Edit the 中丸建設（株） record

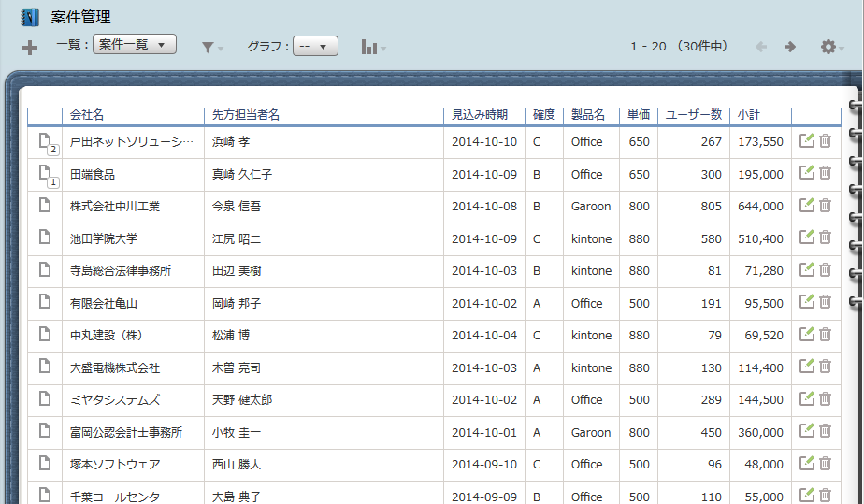[x=807, y=334]
